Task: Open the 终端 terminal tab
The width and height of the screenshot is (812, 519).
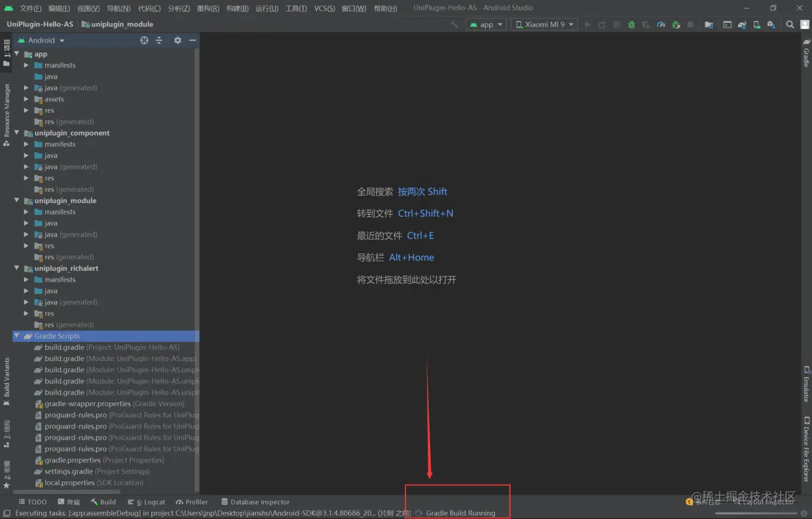Action: 68,502
